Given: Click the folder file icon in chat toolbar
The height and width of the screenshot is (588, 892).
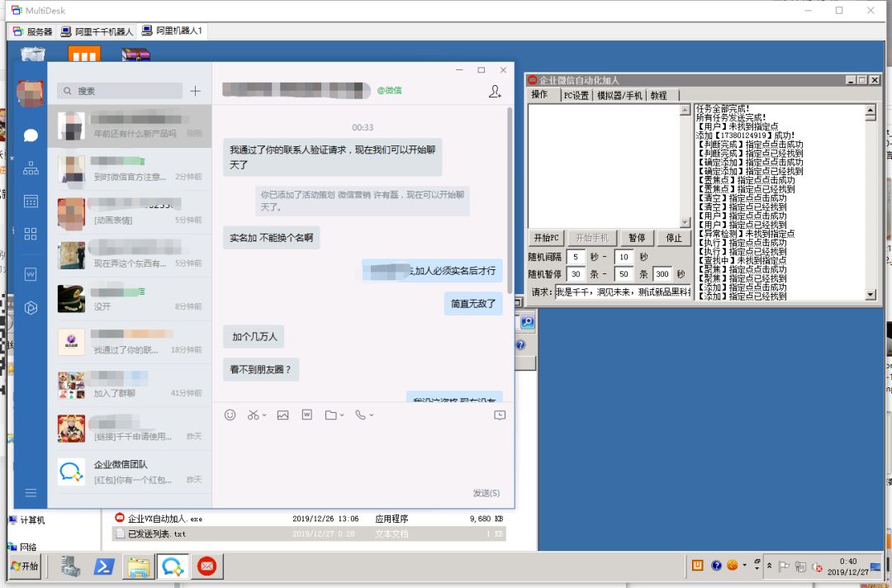Looking at the screenshot, I should click(330, 415).
